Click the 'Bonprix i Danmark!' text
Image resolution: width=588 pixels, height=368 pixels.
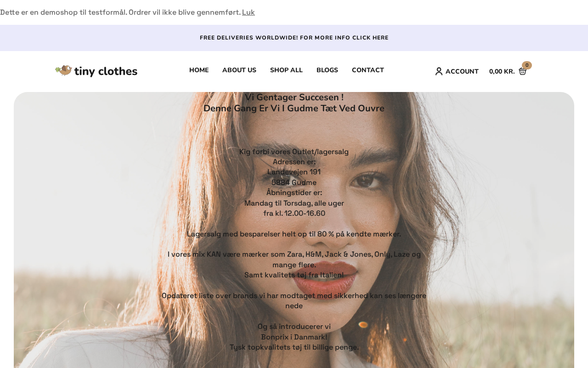(294, 337)
